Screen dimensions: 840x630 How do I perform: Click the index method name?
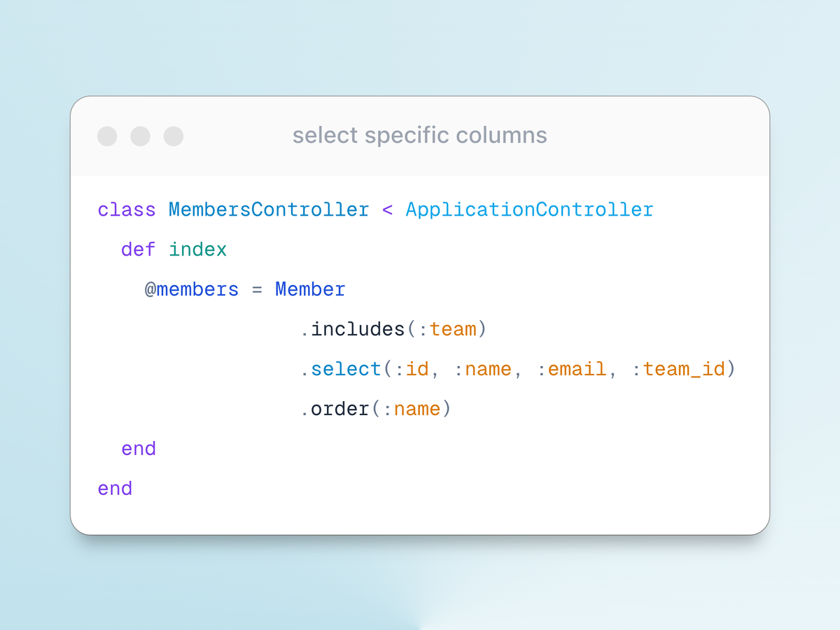(x=198, y=250)
